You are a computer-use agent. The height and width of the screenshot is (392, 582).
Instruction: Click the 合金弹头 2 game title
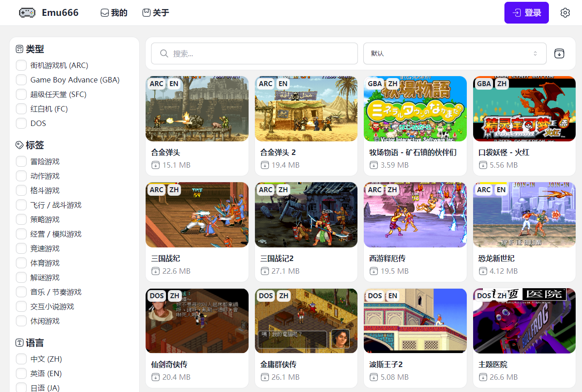[278, 152]
